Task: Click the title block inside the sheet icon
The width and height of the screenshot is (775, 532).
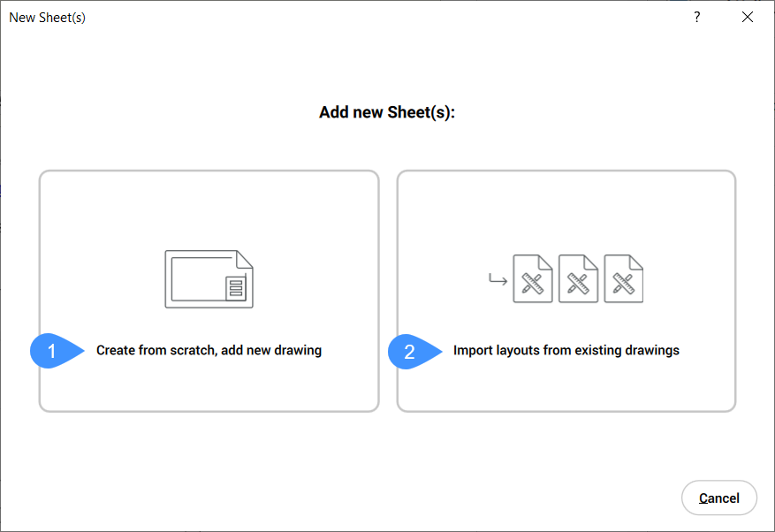Action: point(235,289)
